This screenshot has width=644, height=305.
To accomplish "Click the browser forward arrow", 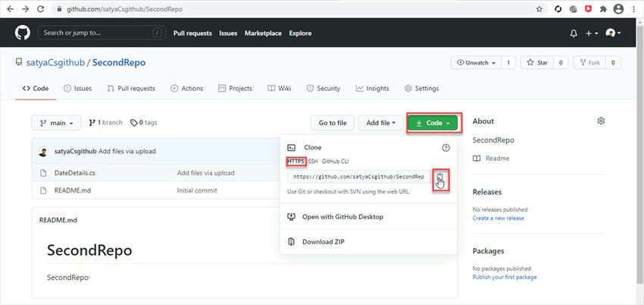I will pyautogui.click(x=26, y=9).
